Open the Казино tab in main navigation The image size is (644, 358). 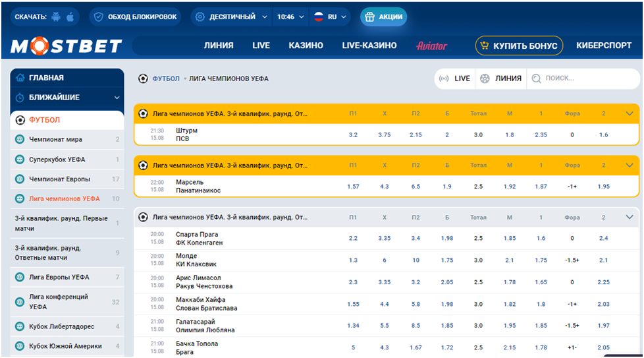[x=306, y=45]
